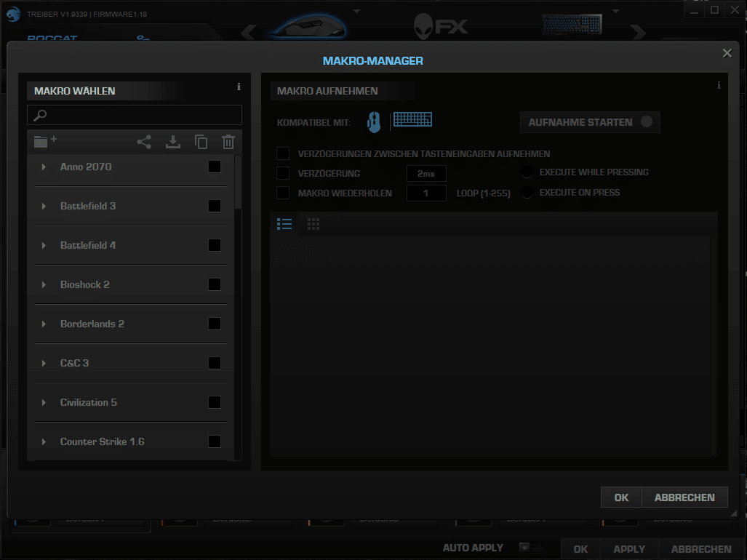This screenshot has width=747, height=560.
Task: Click the trash delete icon
Action: point(228,143)
